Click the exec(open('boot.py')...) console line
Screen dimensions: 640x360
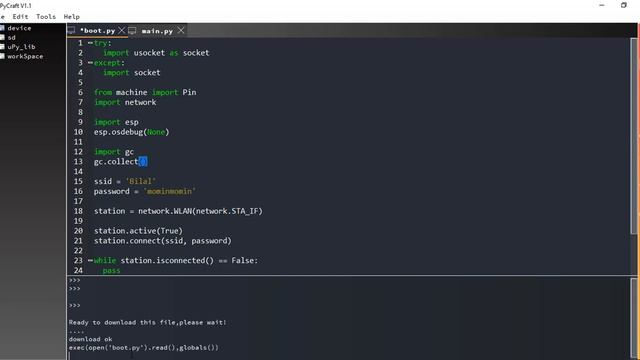144,348
